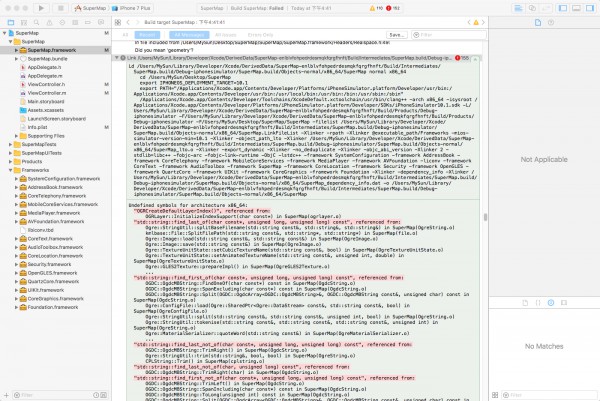Screen dimensions: 600x401
Task: Show the File inspector icon
Action: [x=538, y=23]
